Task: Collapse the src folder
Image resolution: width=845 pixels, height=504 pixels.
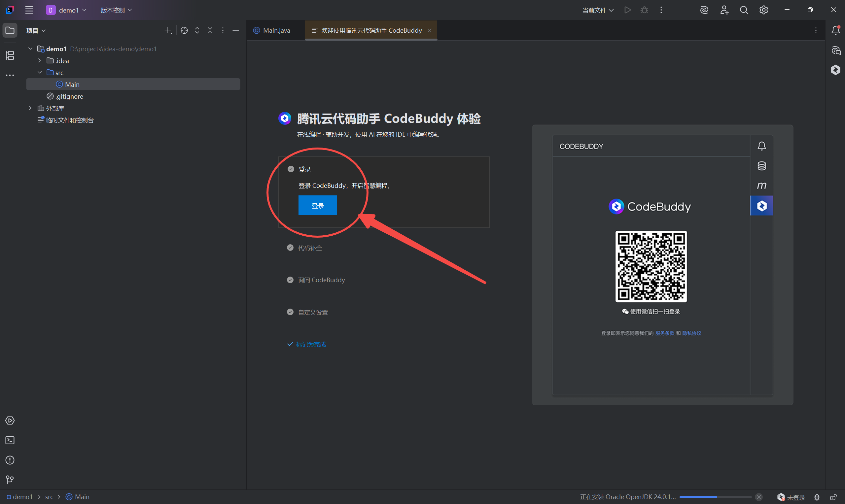Action: 39,72
